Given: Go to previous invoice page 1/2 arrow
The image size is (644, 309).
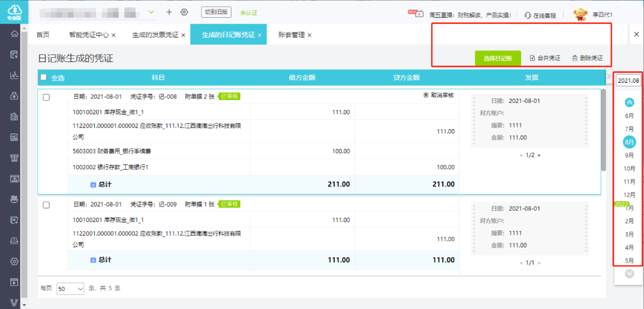Looking at the screenshot, I should pyautogui.click(x=522, y=155).
